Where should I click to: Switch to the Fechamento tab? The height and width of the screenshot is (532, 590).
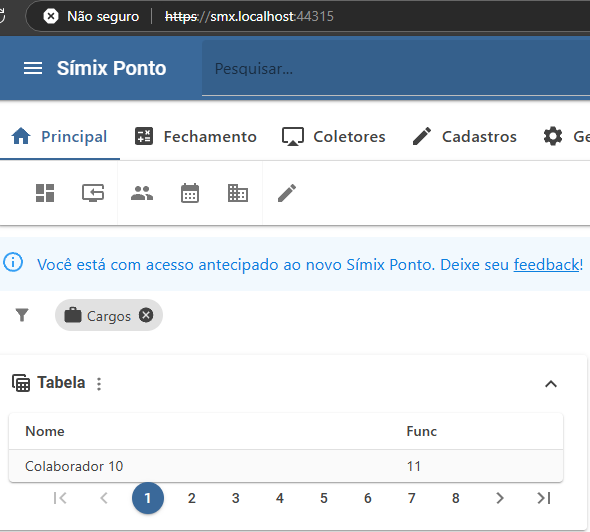[196, 137]
